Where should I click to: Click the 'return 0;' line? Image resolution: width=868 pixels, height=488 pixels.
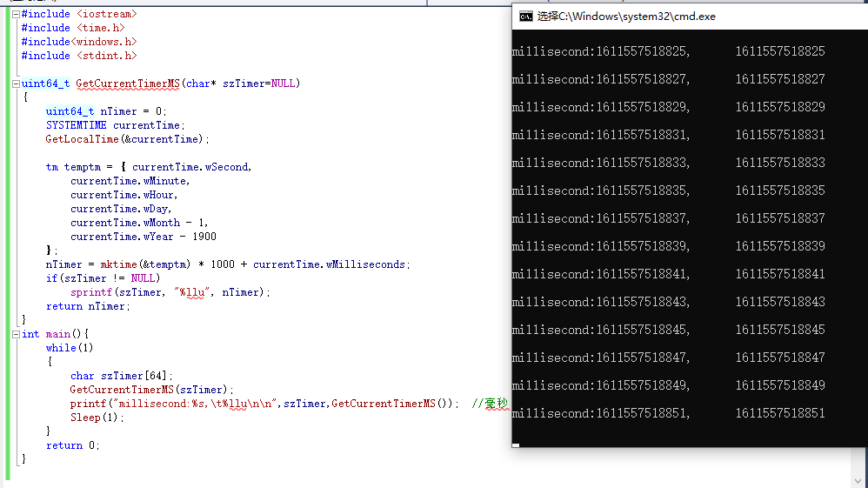point(72,445)
